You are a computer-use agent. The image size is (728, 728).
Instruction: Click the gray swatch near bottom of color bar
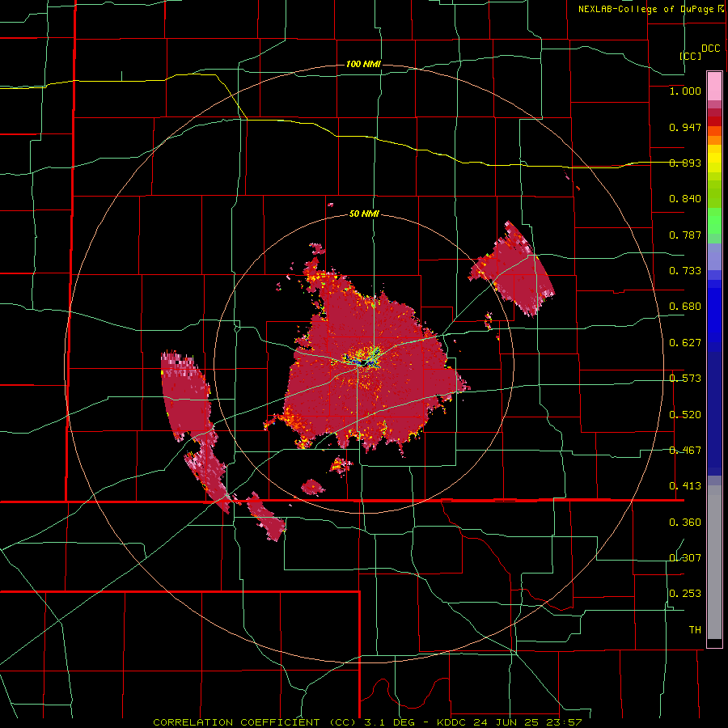(x=714, y=562)
